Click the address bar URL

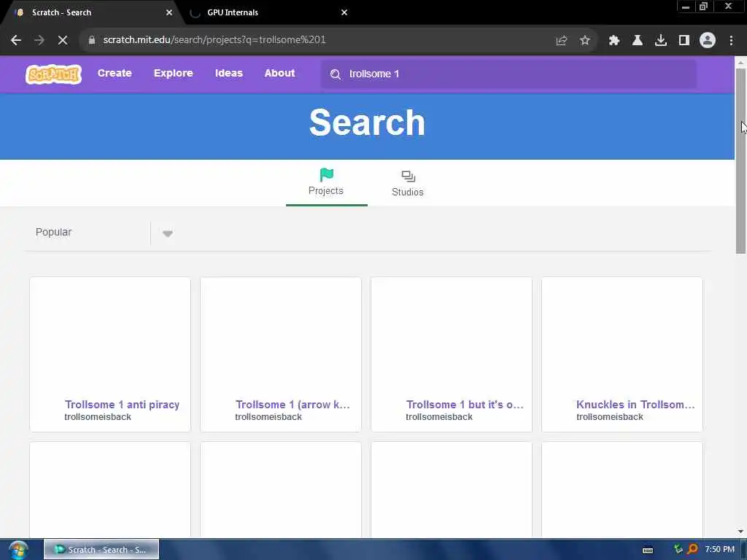(214, 39)
